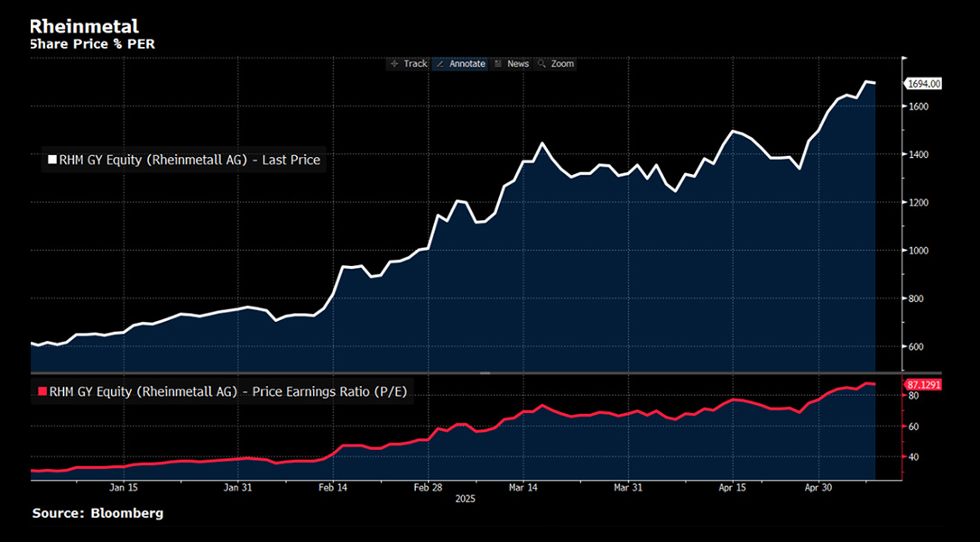The width and height of the screenshot is (980, 542).
Task: Click the Apr 15 date label
Action: point(733,487)
